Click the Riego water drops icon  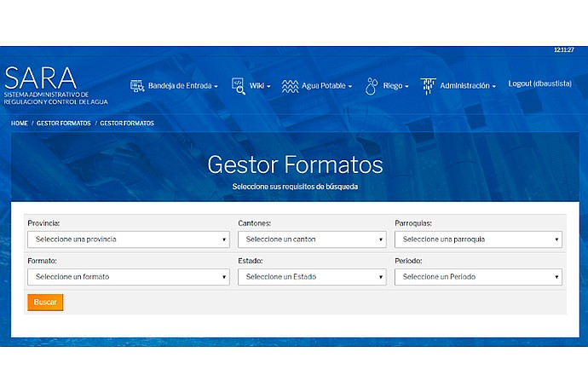point(372,86)
